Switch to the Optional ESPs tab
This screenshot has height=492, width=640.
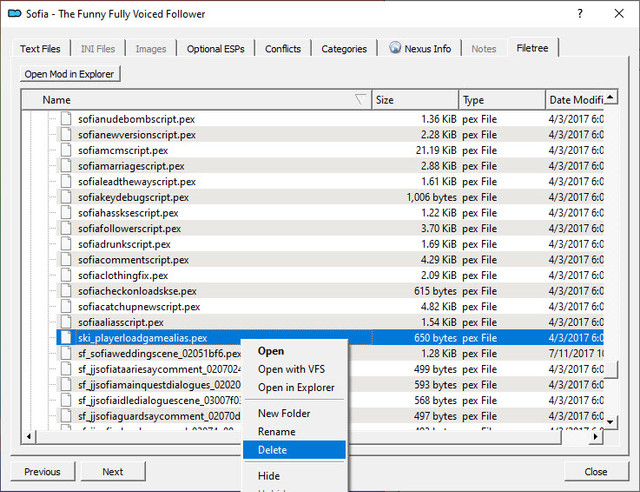click(x=216, y=49)
